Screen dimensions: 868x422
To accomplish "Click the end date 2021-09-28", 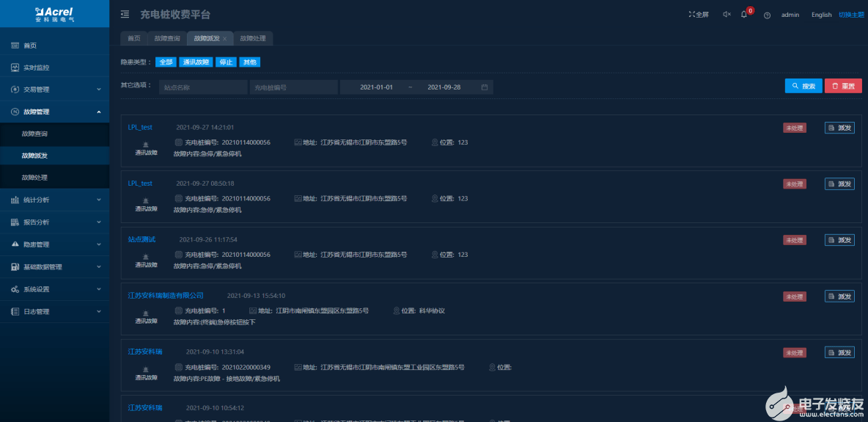I will point(444,87).
